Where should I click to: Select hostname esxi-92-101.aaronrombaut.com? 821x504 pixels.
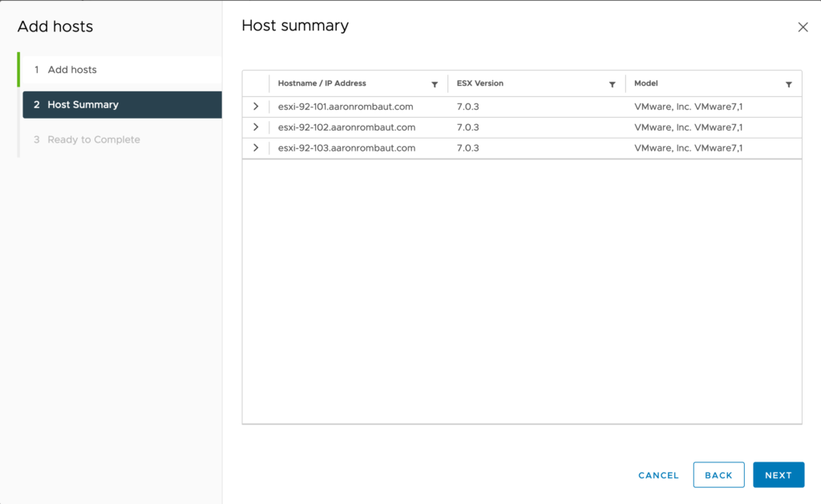[346, 107]
